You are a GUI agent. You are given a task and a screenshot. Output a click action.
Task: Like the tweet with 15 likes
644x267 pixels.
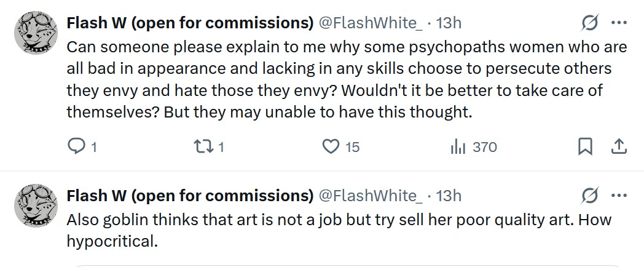click(x=332, y=146)
